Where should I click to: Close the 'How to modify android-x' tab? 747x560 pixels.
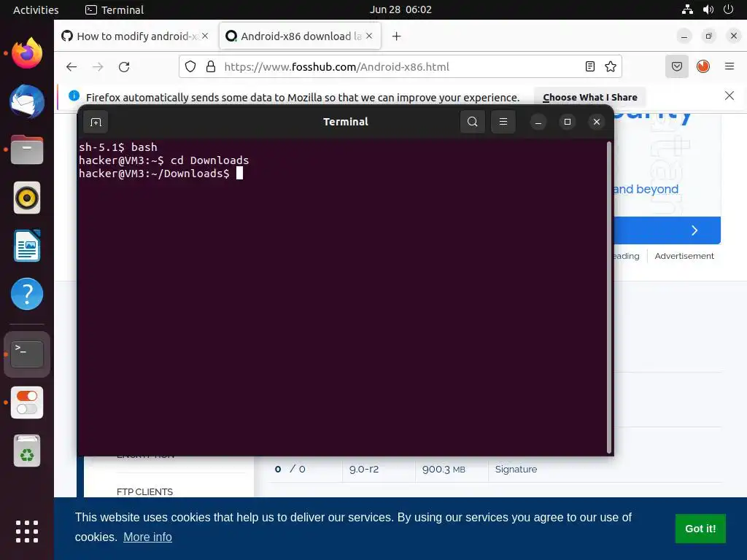click(x=205, y=36)
